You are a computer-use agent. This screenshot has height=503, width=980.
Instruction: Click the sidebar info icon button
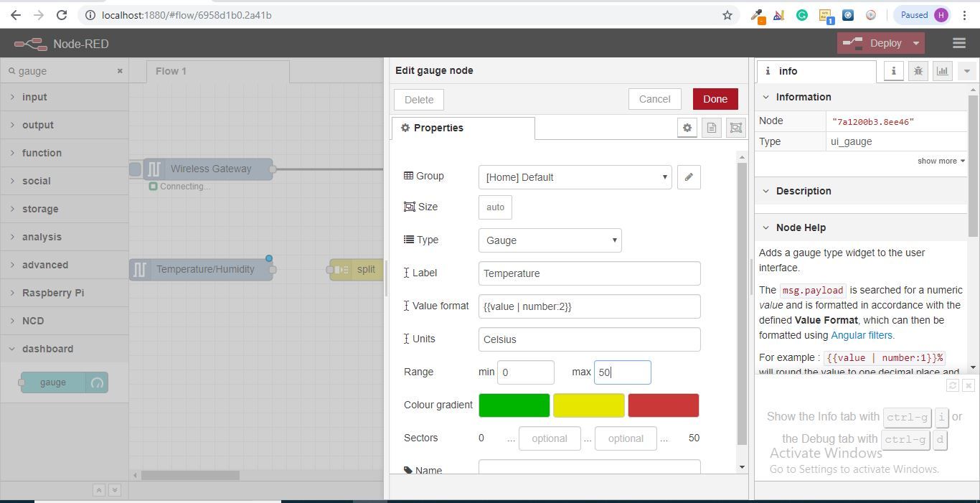pos(893,71)
